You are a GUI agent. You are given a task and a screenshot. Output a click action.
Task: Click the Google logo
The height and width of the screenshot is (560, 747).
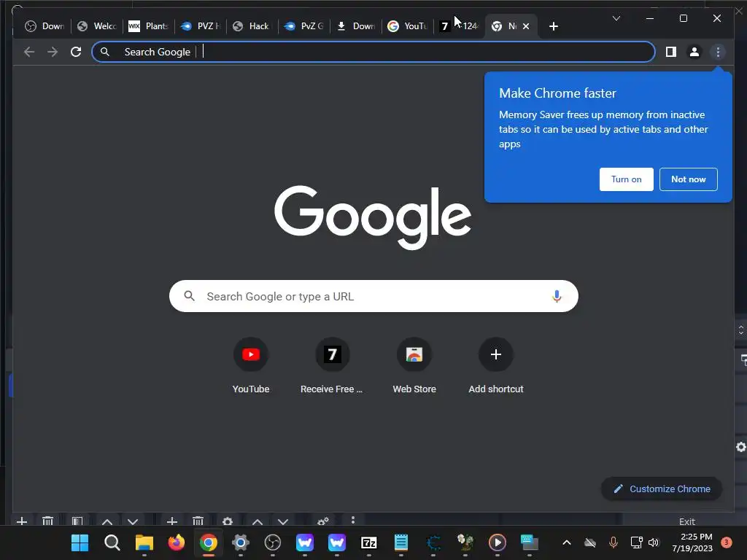pos(373,217)
